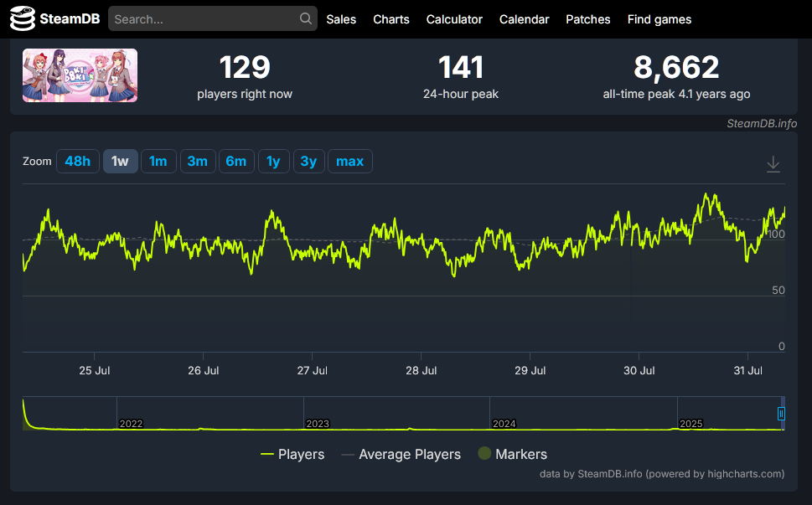Click the 27 Jul axis label
This screenshot has height=505, width=812.
313,370
